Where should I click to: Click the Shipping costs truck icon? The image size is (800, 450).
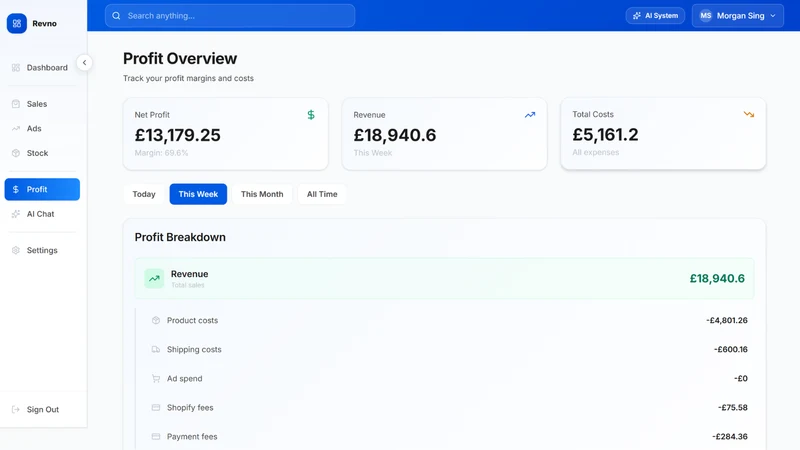click(156, 349)
